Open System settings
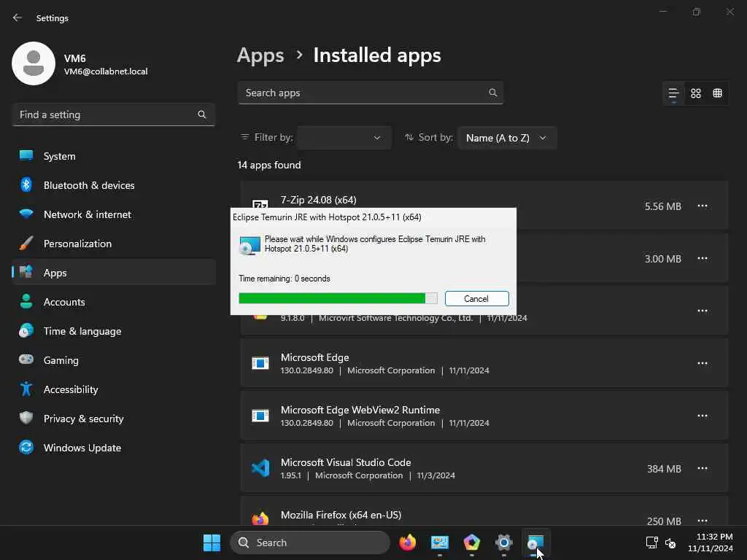Viewport: 747px width, 560px height. coord(113,156)
